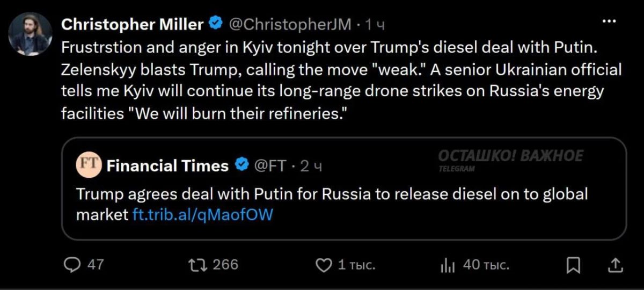Click the Financial Times account name
The image size is (644, 290).
coord(167,166)
